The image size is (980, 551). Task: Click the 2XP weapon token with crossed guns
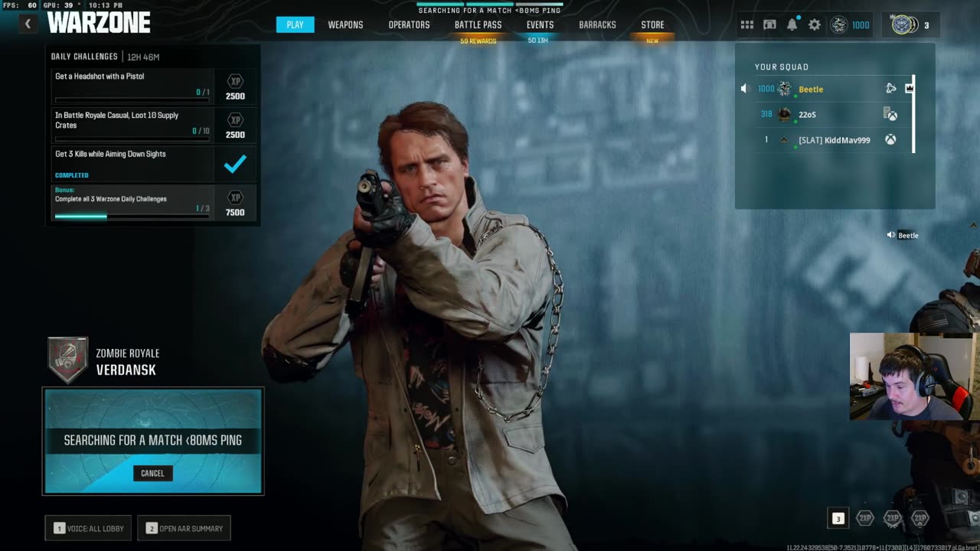point(893,518)
